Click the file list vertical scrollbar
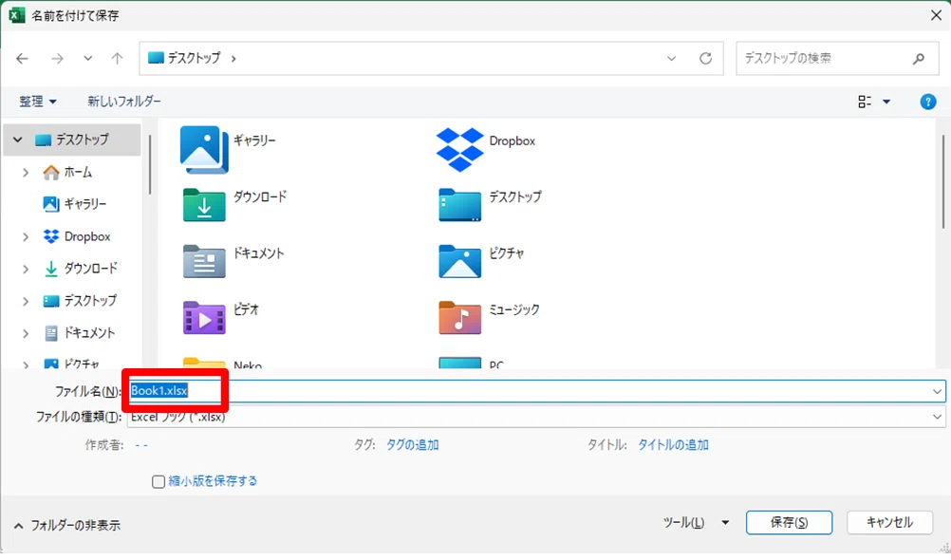 943,182
